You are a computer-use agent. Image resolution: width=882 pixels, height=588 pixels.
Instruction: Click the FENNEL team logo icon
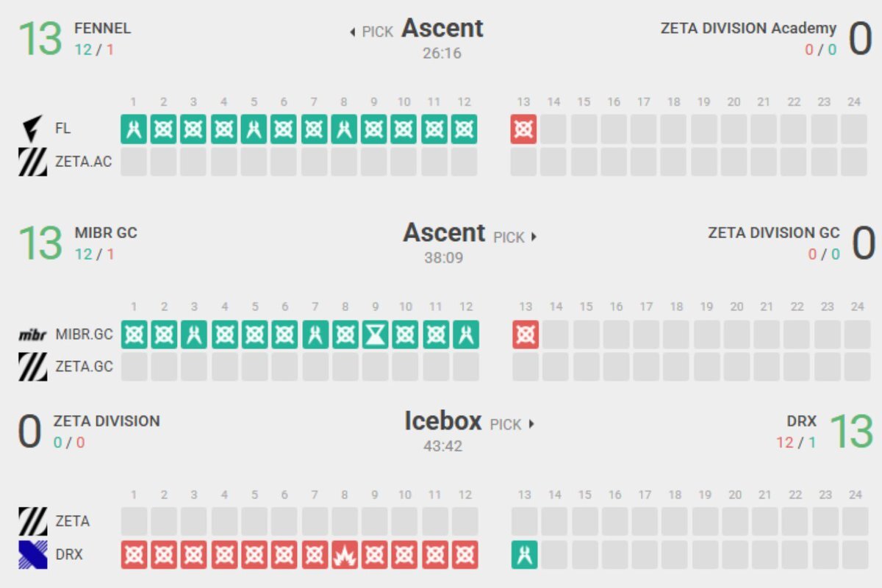pos(32,129)
